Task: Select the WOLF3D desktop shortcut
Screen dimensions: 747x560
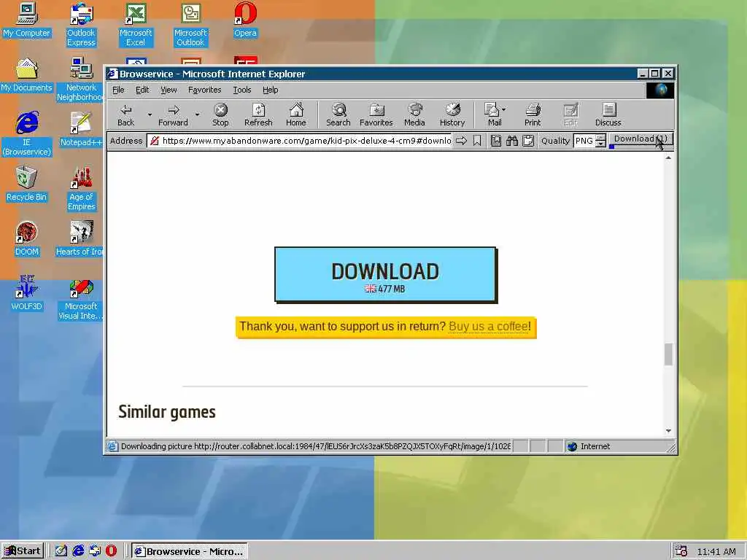Action: (27, 294)
